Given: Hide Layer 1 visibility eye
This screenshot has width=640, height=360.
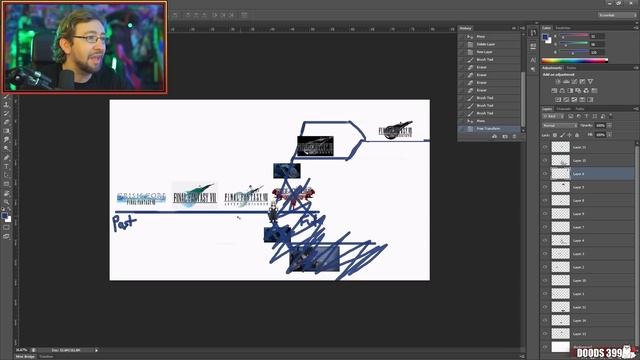Looking at the screenshot, I should pyautogui.click(x=545, y=293).
